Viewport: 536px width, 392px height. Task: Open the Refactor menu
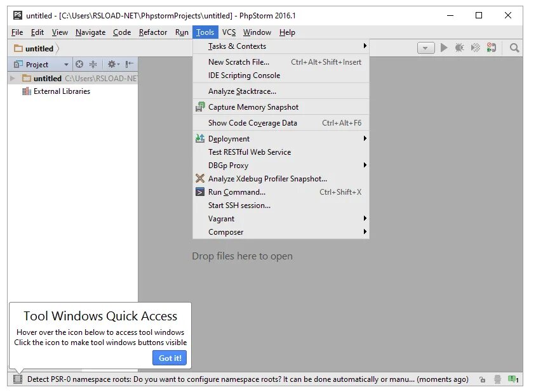click(x=153, y=32)
